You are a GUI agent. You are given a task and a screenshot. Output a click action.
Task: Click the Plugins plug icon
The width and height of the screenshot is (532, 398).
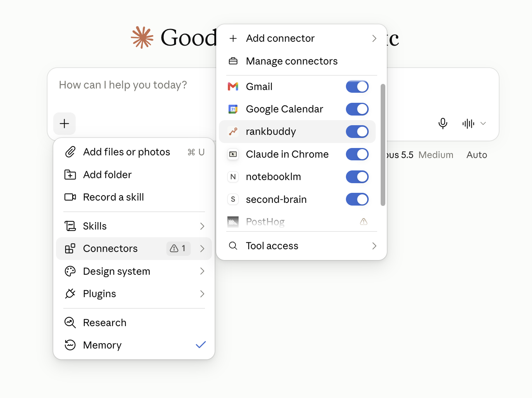point(70,294)
